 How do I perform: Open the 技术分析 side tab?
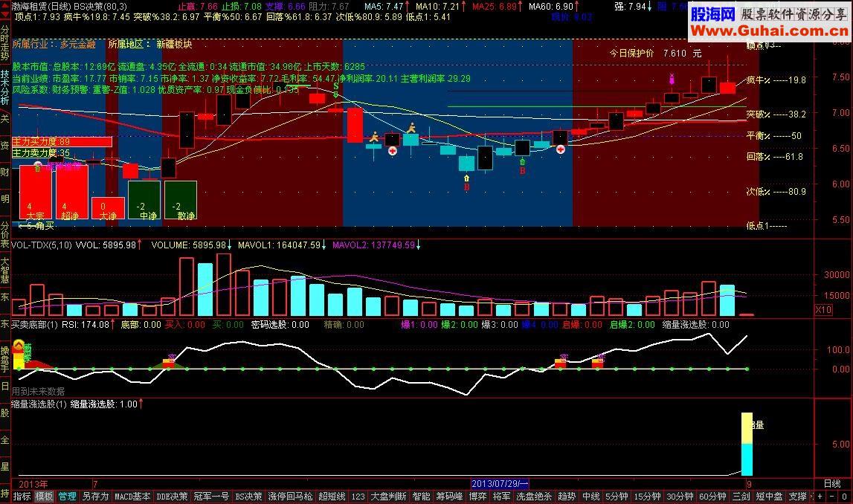click(5, 87)
